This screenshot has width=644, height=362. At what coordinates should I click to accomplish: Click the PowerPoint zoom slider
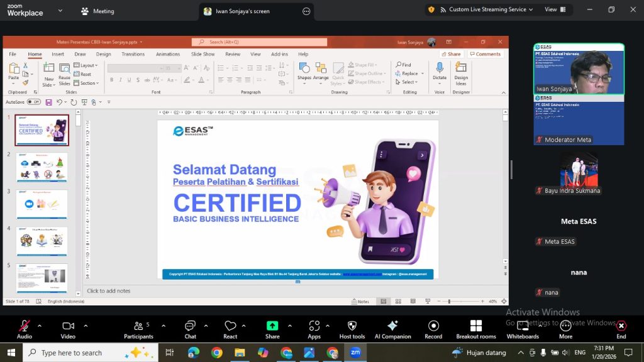click(x=448, y=302)
